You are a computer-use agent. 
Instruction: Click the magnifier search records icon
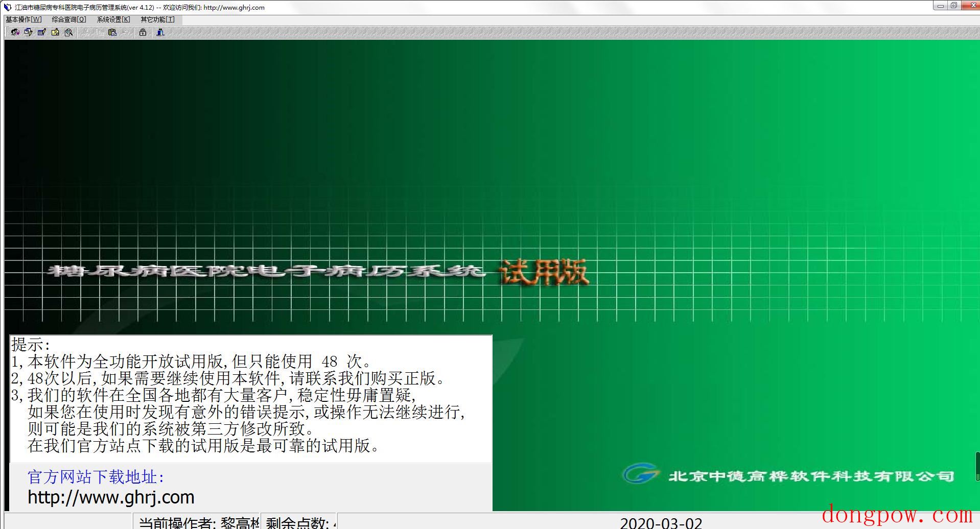tap(68, 32)
